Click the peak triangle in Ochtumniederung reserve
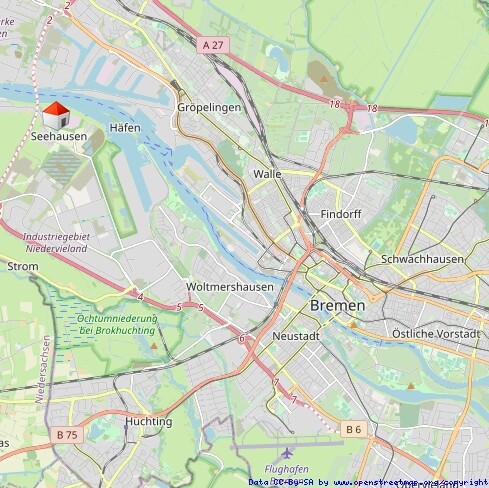This screenshot has width=489, height=488. (154, 346)
